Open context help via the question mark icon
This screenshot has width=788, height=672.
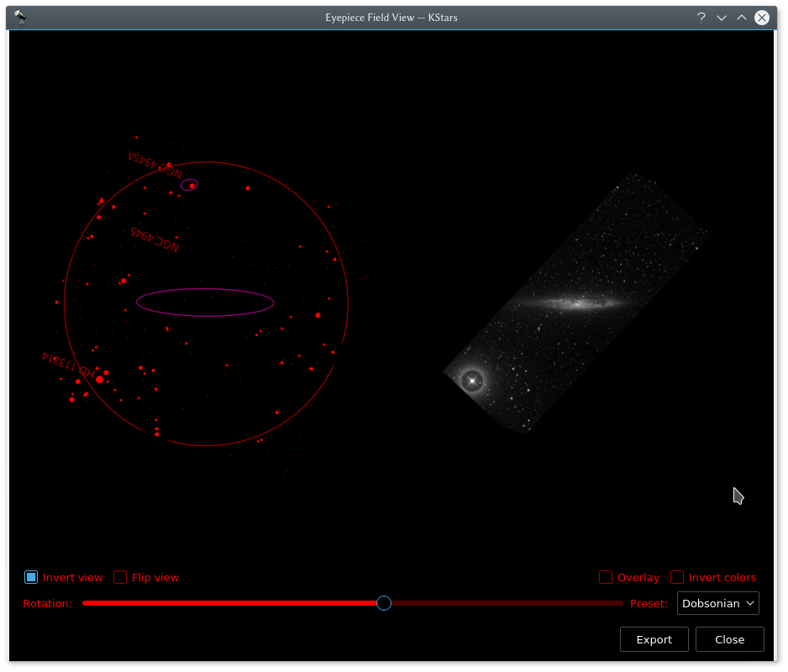701,17
